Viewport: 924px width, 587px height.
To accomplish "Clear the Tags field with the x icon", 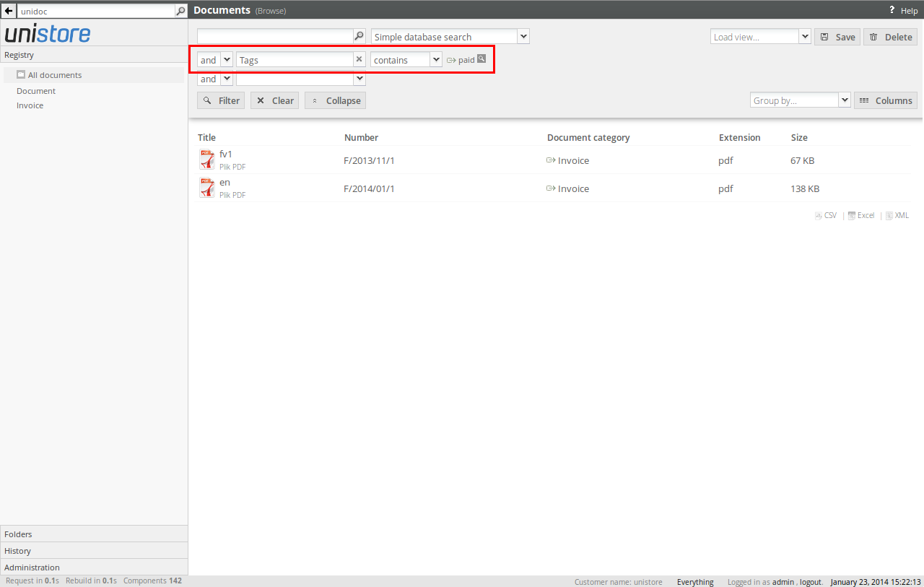I will click(x=359, y=59).
